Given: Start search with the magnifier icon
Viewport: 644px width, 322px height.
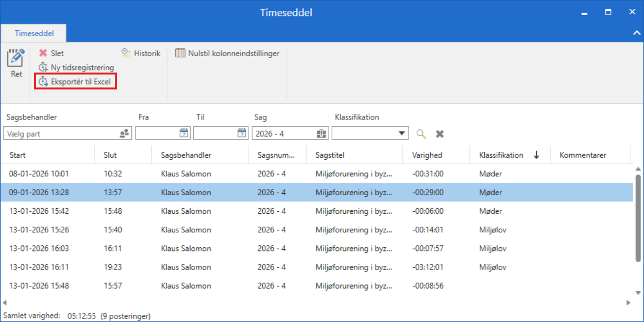Looking at the screenshot, I should (421, 133).
